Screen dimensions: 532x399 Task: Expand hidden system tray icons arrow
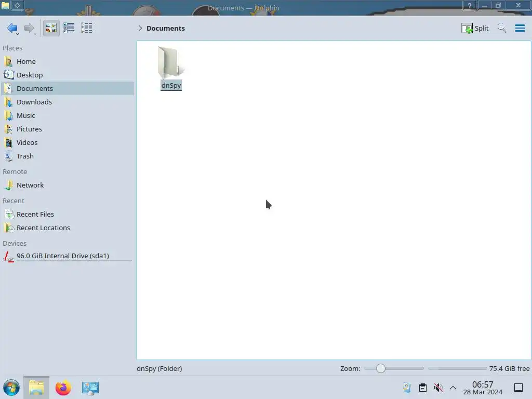[x=453, y=388]
